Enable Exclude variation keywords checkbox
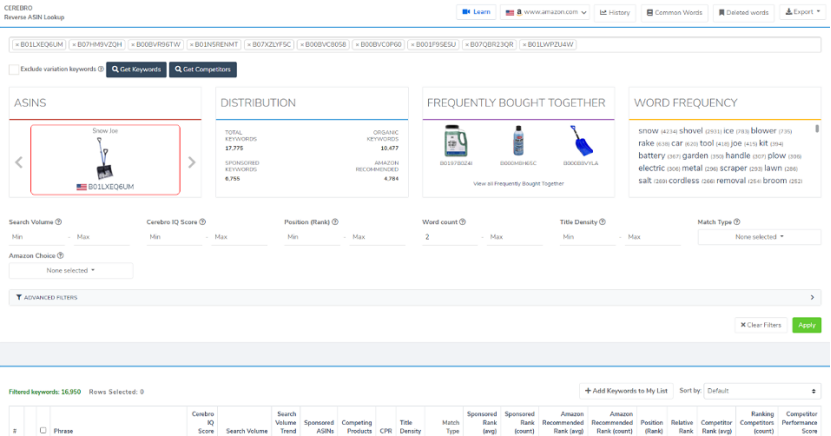831x436 pixels. (13, 69)
